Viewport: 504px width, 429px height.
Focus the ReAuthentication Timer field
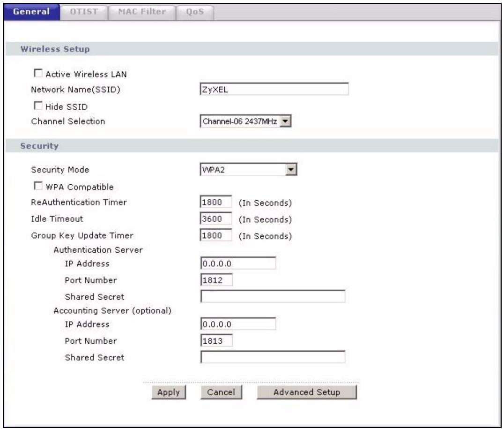216,203
